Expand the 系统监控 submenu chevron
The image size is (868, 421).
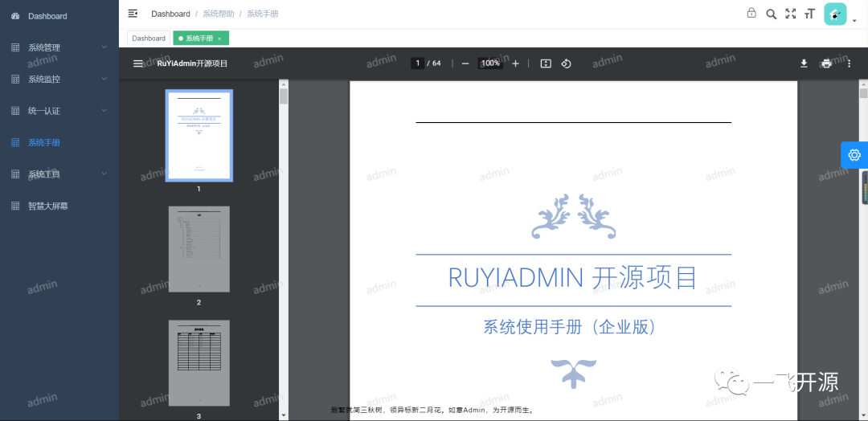point(104,79)
